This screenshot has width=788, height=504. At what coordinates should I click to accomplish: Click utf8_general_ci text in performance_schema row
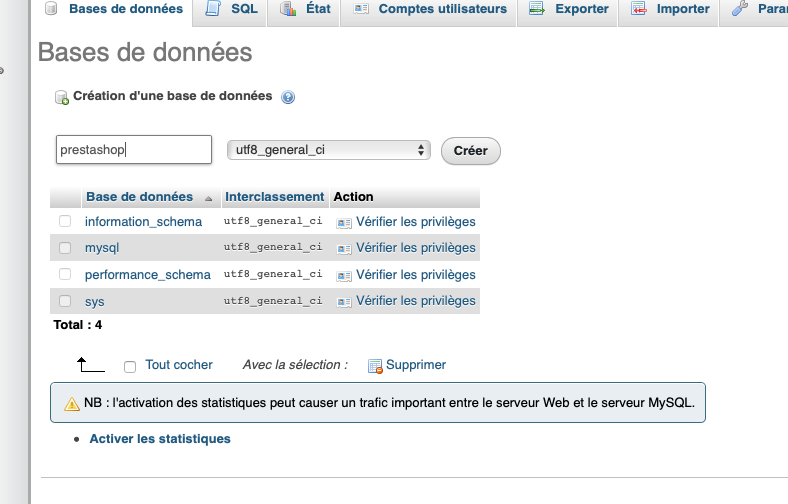[x=273, y=274]
